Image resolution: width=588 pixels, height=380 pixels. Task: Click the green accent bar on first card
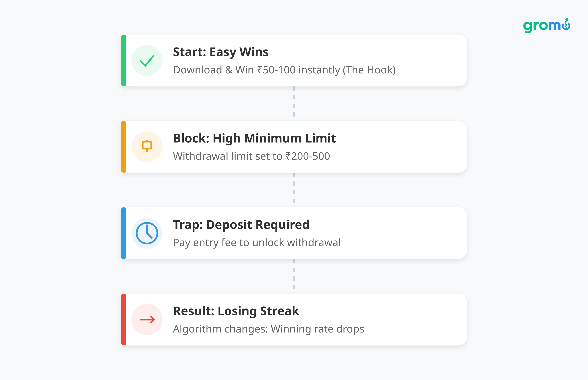click(x=124, y=61)
